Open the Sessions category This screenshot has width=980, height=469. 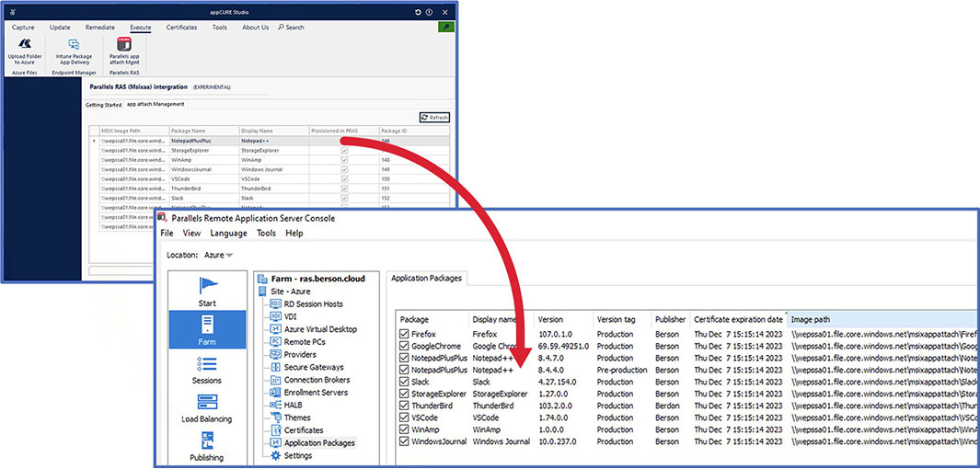click(207, 369)
